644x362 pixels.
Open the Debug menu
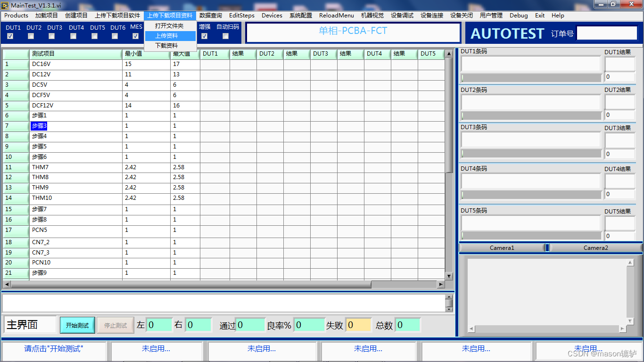pyautogui.click(x=519, y=16)
